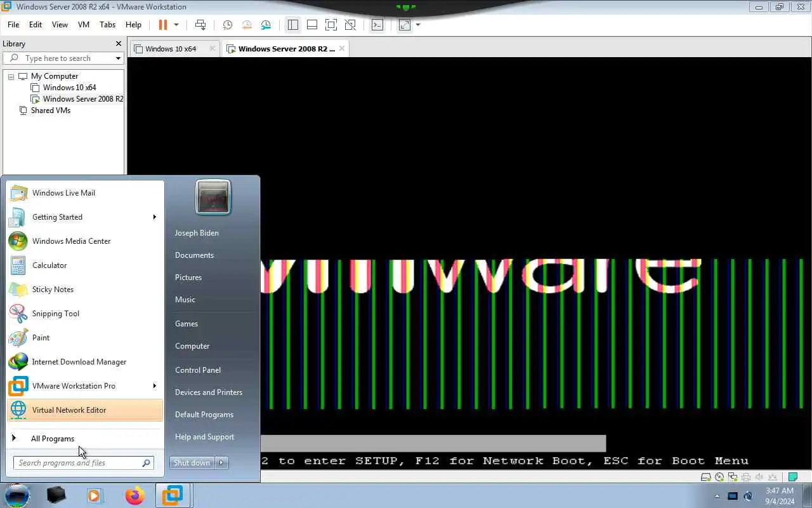Click the Shut down button
This screenshot has height=508, width=812.
coord(192,463)
